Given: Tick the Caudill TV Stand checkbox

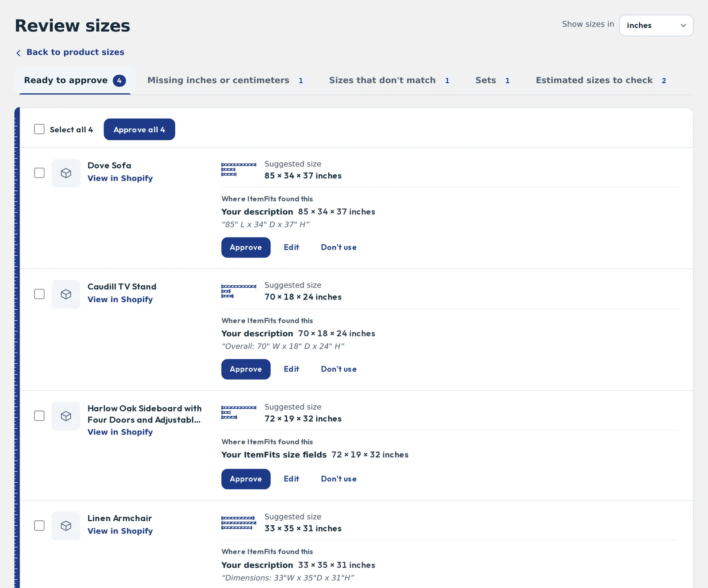Looking at the screenshot, I should (39, 294).
